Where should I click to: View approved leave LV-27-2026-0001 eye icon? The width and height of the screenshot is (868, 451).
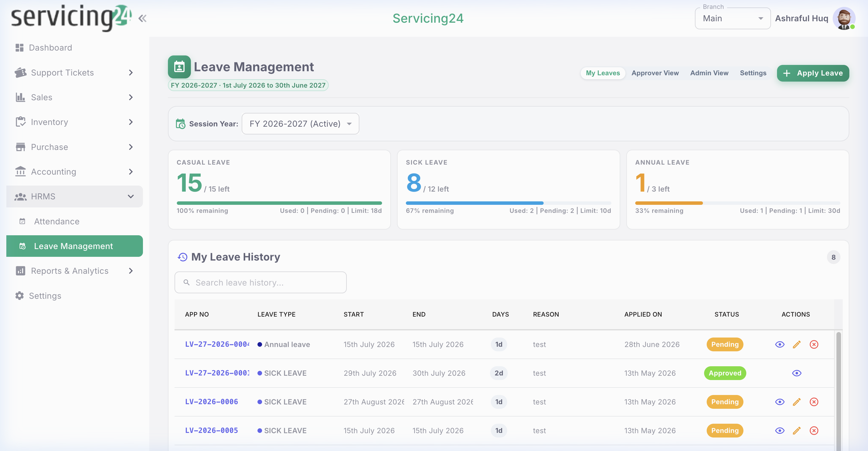tap(797, 373)
